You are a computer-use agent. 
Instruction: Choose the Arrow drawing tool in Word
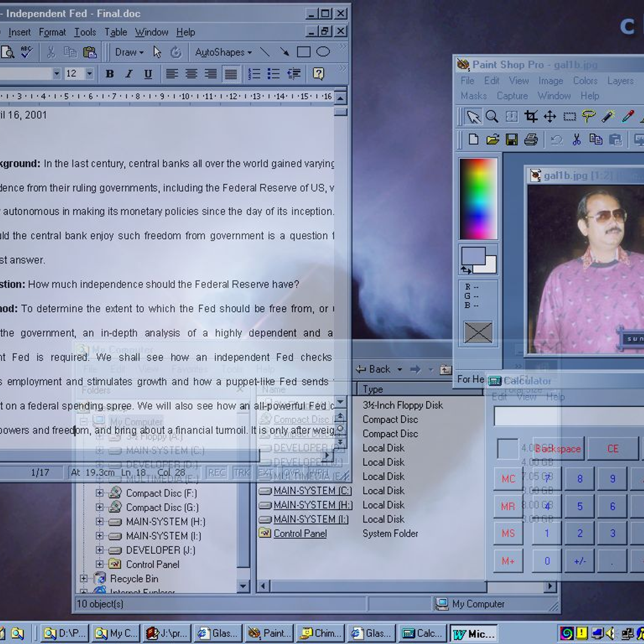click(x=284, y=52)
